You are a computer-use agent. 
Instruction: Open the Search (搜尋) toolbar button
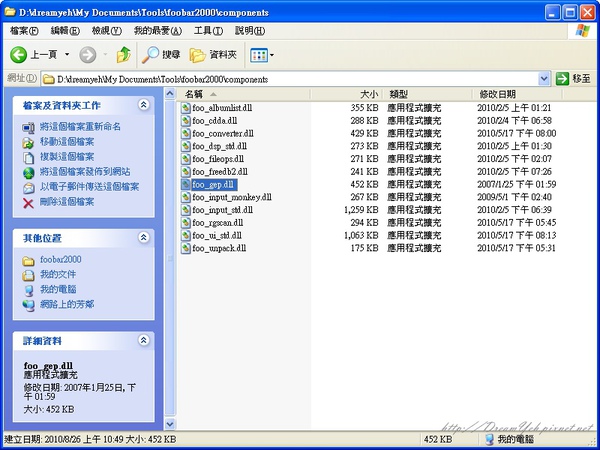click(161, 55)
